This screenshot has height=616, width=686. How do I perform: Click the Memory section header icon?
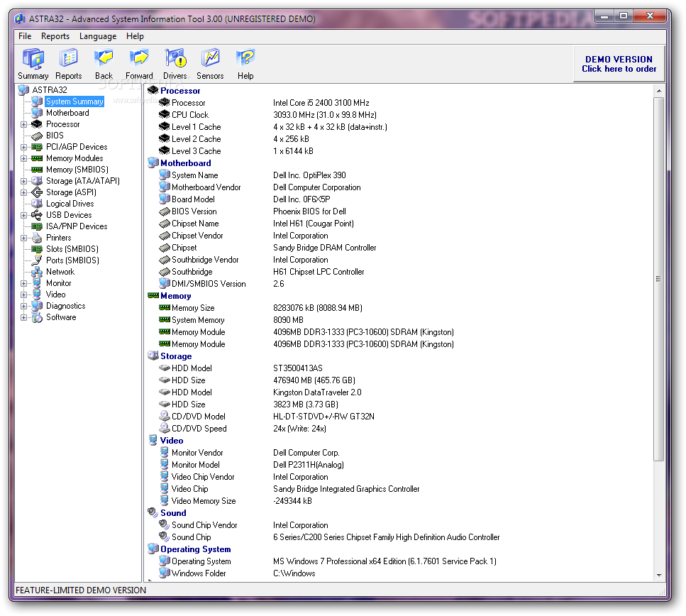pos(153,295)
